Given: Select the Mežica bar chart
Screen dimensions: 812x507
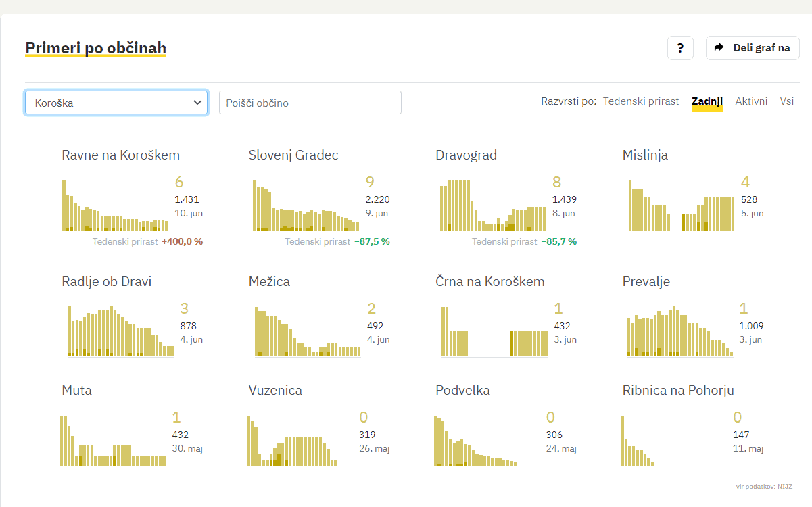Looking at the screenshot, I should [x=307, y=331].
